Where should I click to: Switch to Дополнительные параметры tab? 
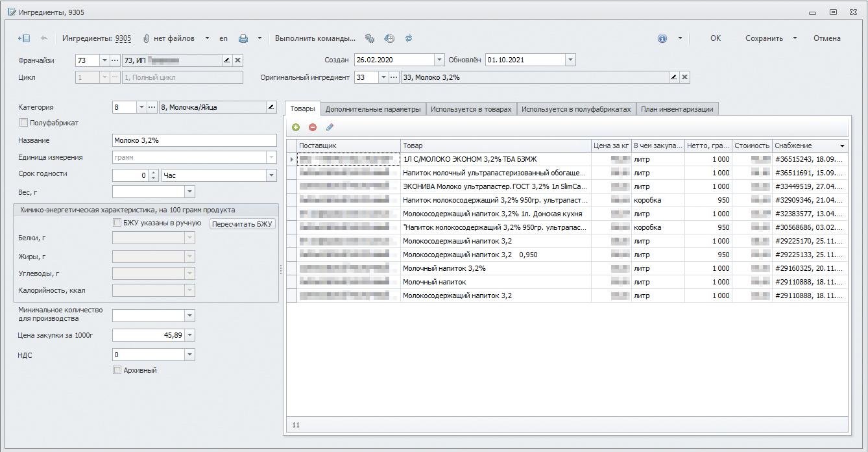tap(373, 109)
